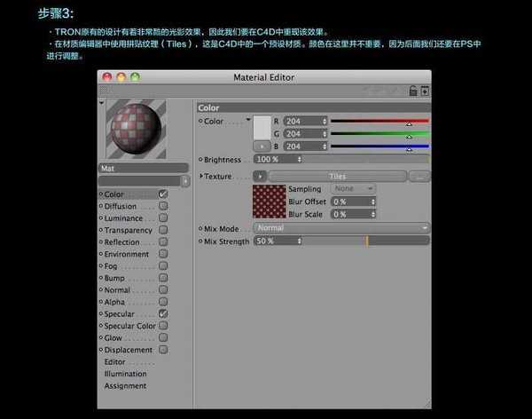Click the Tiles texture name button
This screenshot has width=532, height=419.
pyautogui.click(x=337, y=177)
